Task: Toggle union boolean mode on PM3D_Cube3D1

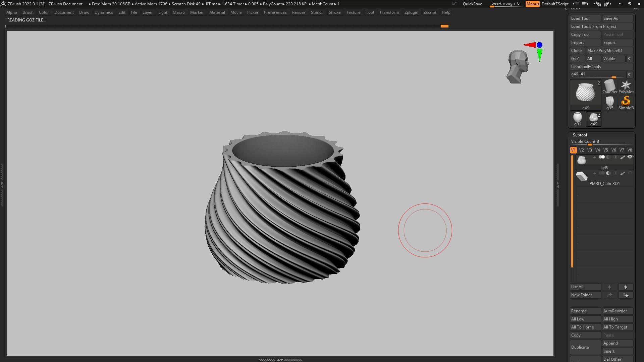Action: pyautogui.click(x=602, y=173)
